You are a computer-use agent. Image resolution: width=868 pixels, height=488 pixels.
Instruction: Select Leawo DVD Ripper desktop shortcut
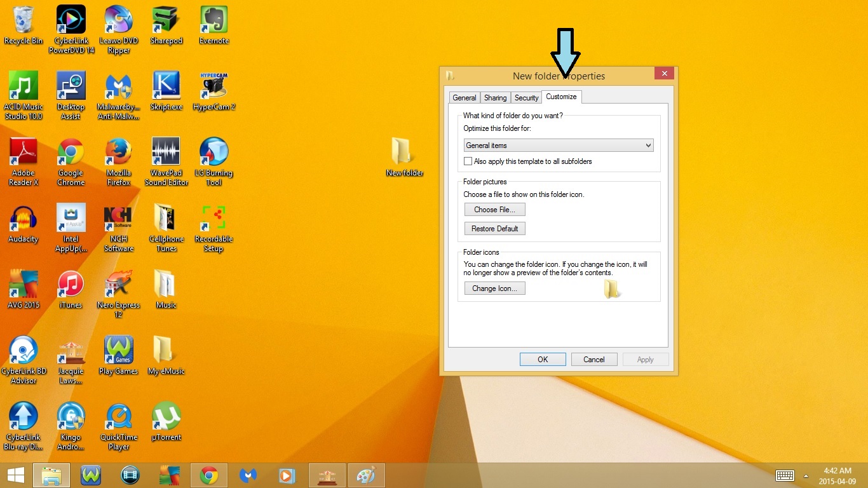click(119, 29)
